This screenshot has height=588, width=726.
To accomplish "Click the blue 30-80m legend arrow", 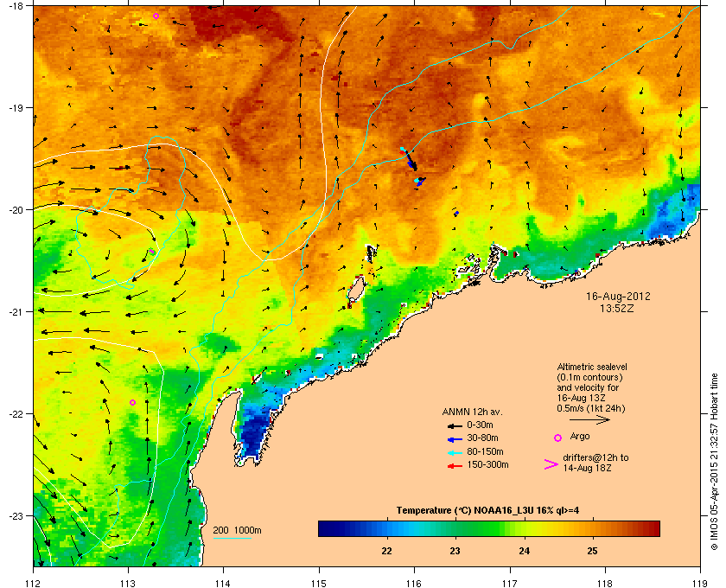I will (455, 438).
